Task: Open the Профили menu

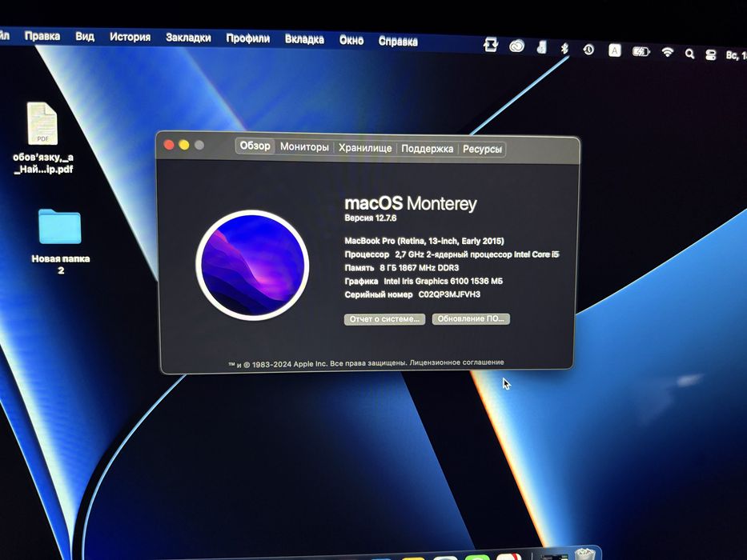Action: tap(247, 38)
